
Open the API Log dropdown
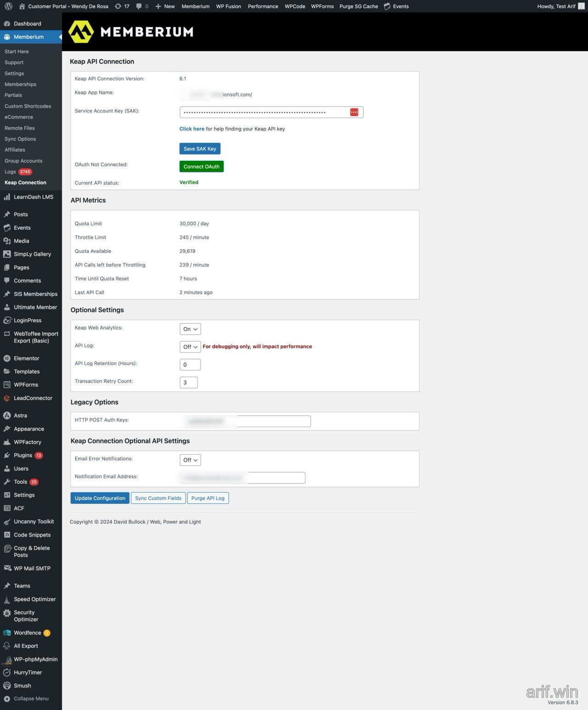(x=190, y=347)
